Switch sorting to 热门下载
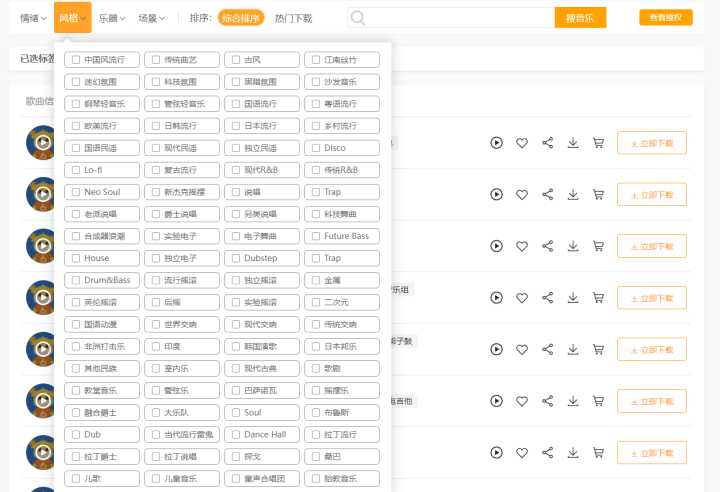720x492 pixels. click(293, 18)
